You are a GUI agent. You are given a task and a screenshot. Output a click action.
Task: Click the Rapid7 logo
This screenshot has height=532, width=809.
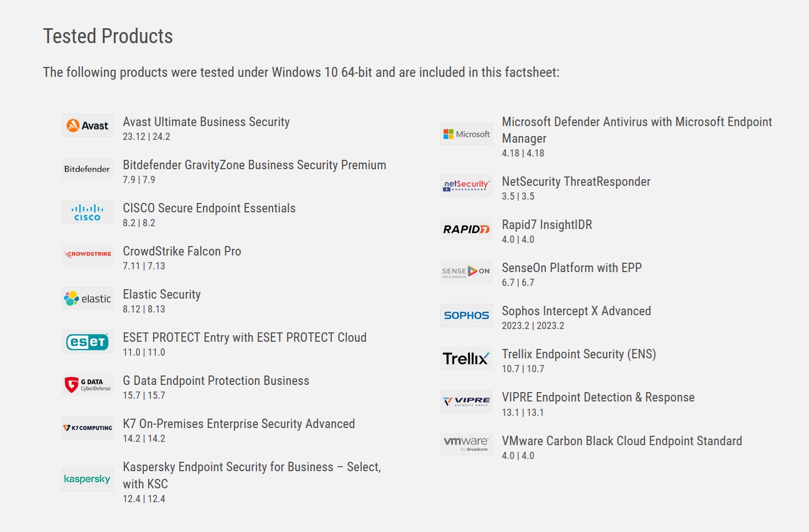point(466,228)
